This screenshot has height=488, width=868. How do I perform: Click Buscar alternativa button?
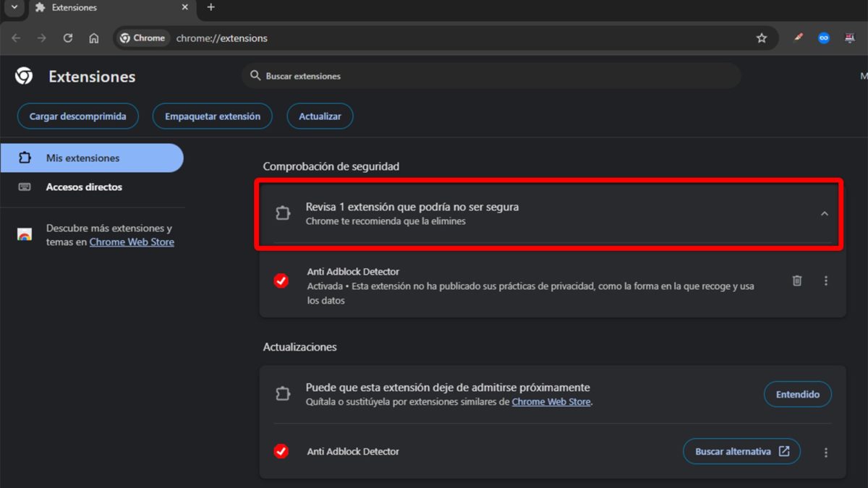coord(742,451)
